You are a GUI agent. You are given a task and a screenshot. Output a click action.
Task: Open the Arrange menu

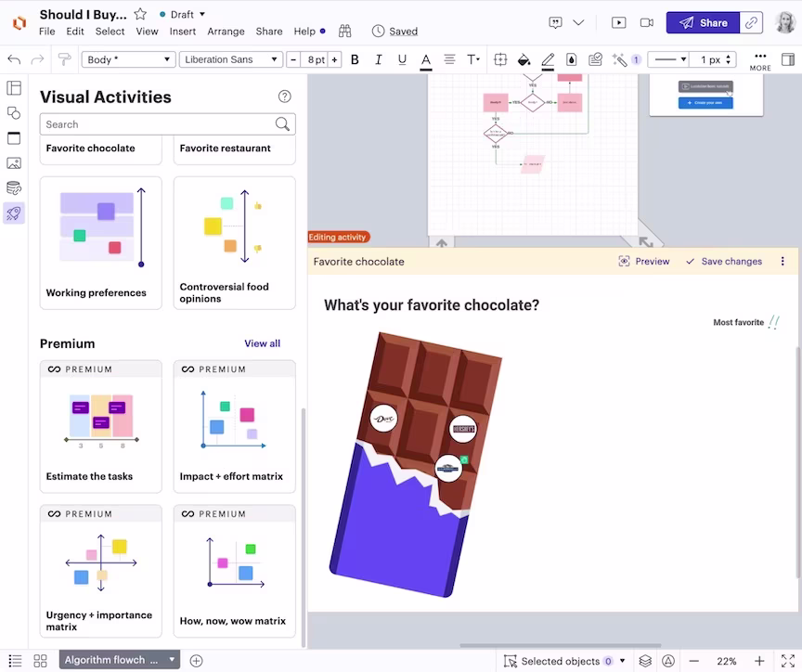226,32
